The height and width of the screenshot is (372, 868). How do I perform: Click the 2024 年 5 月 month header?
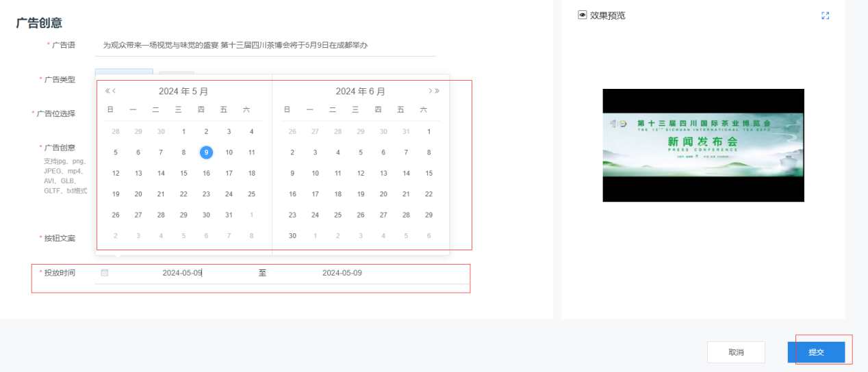click(183, 92)
